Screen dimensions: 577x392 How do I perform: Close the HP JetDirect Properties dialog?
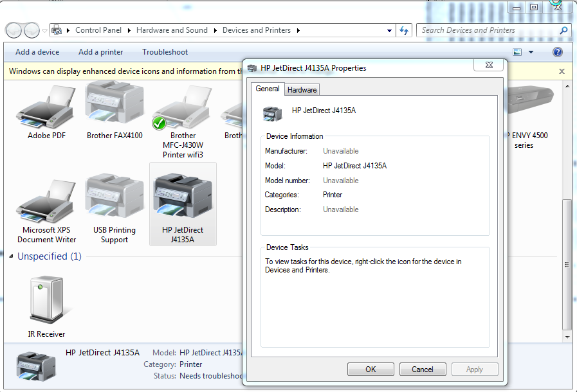coord(489,65)
